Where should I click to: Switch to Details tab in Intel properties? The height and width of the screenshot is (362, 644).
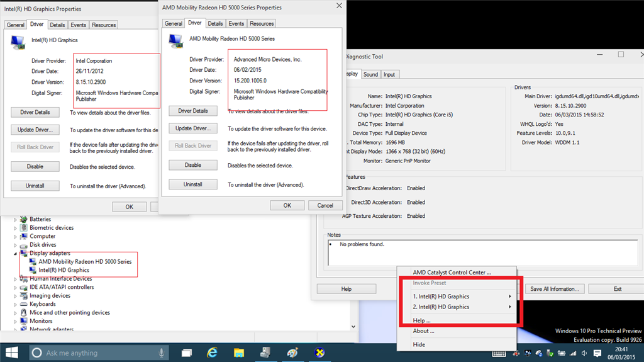tap(57, 25)
